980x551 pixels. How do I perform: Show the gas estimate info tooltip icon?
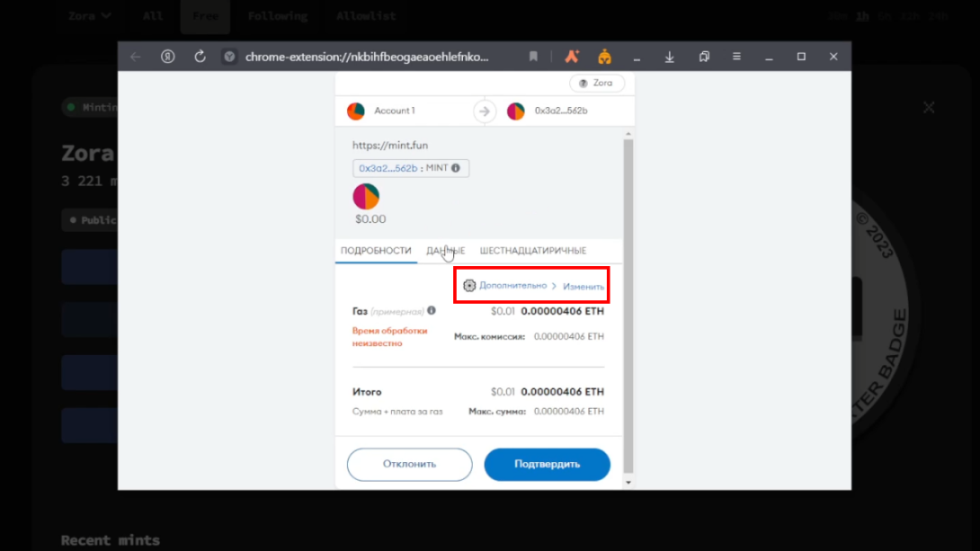(432, 310)
